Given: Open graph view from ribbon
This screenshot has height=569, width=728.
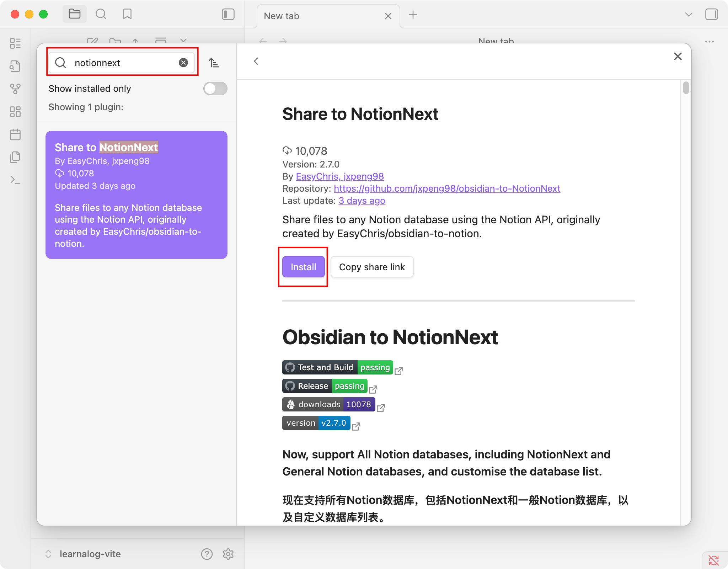Looking at the screenshot, I should pyautogui.click(x=15, y=89).
